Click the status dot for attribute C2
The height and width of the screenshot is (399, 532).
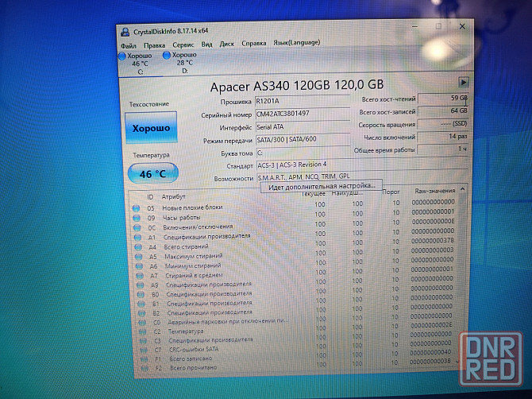tap(142, 331)
